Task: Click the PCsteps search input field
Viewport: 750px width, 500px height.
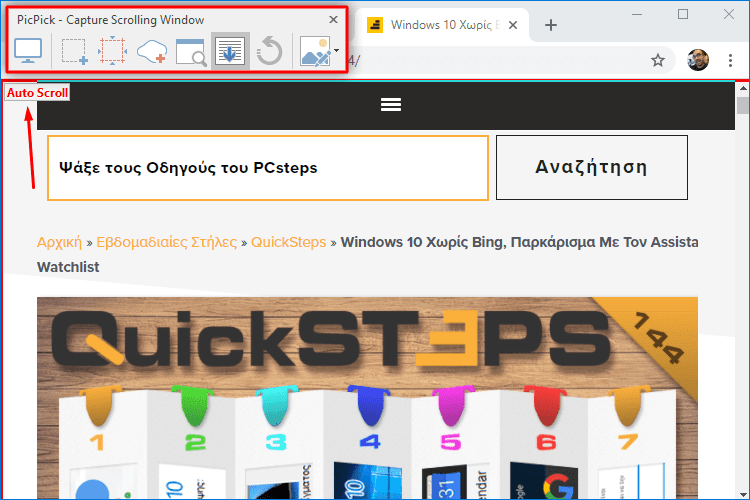Action: click(x=268, y=168)
